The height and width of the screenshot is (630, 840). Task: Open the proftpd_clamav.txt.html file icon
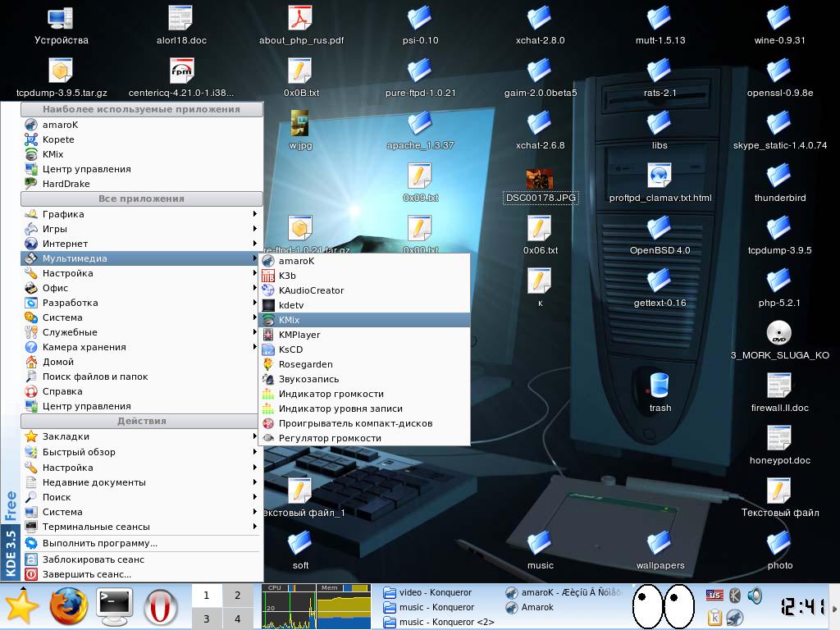pos(660,183)
